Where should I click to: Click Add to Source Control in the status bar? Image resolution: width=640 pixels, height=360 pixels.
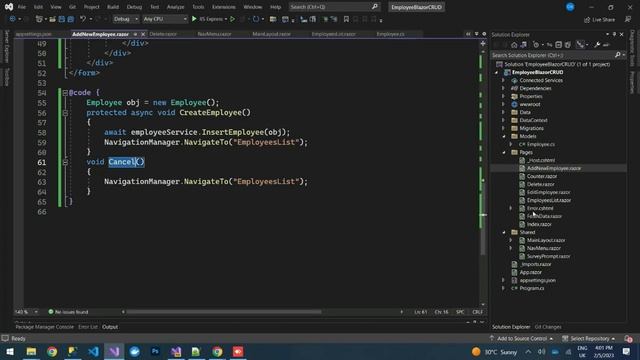tap(521, 338)
